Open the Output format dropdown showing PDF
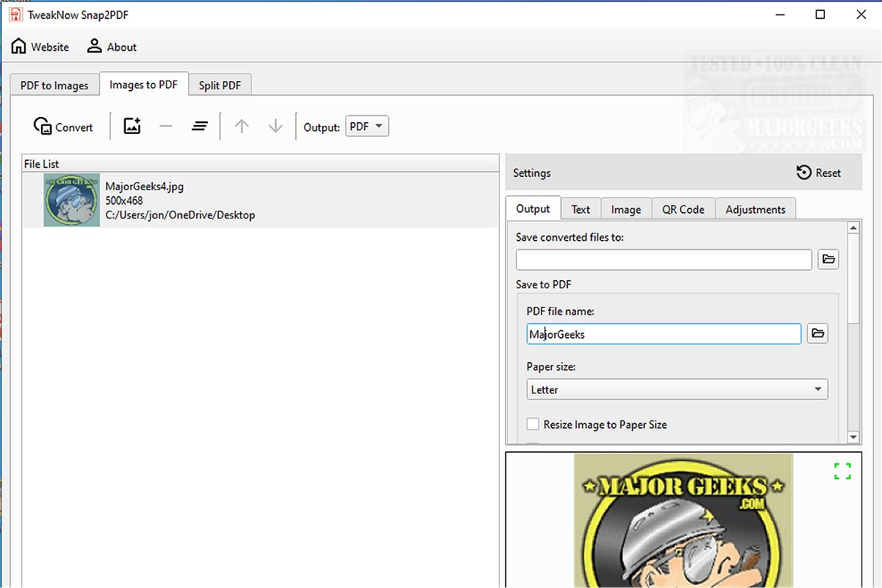The image size is (882, 588). click(x=367, y=127)
